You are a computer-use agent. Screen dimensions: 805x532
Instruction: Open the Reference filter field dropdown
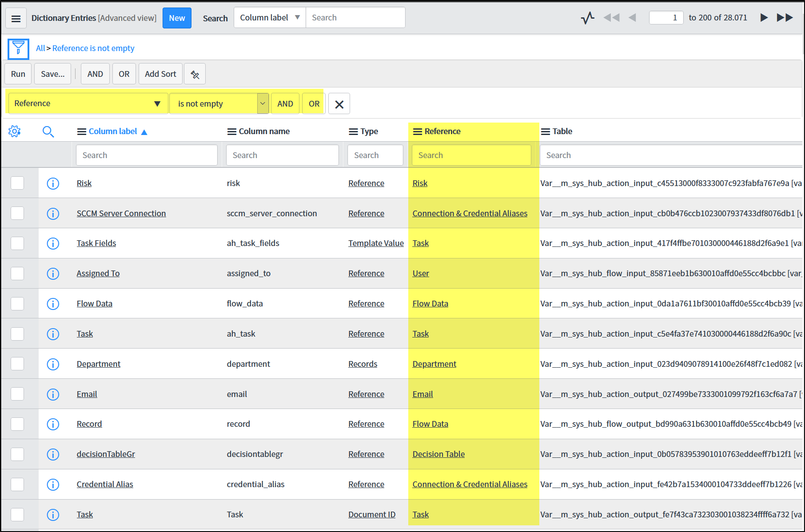(88, 103)
